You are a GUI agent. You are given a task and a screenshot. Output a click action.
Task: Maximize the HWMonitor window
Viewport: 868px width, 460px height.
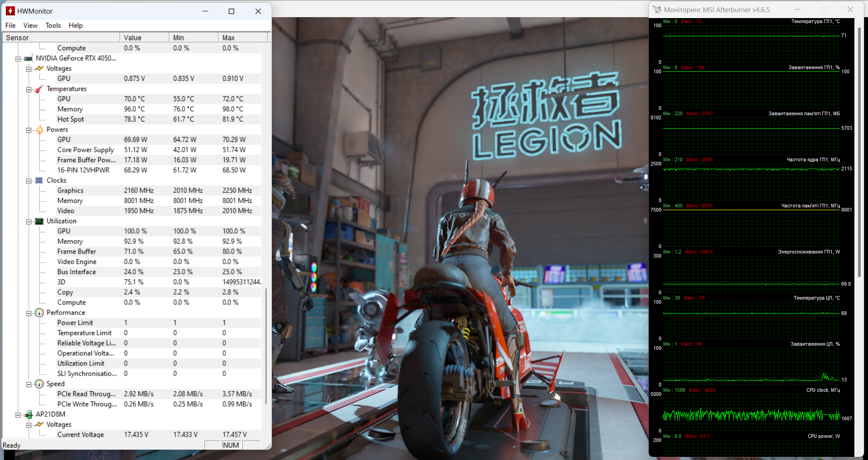(231, 11)
